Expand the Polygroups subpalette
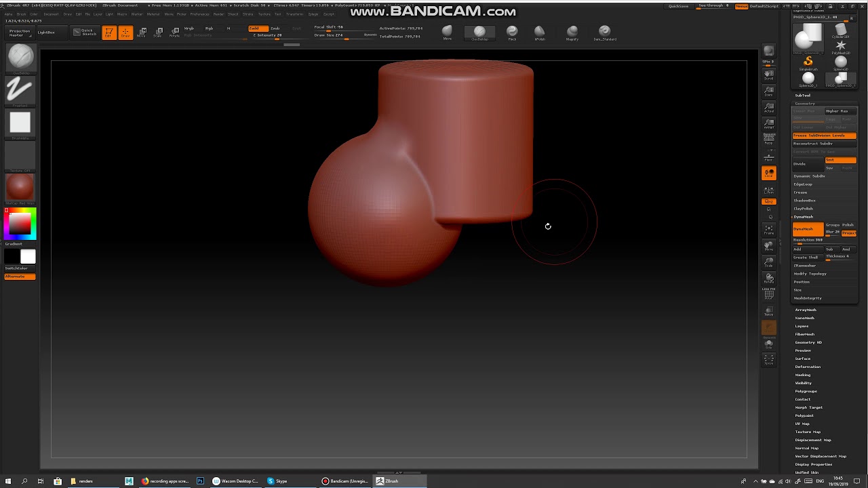The image size is (868, 488). 806,391
